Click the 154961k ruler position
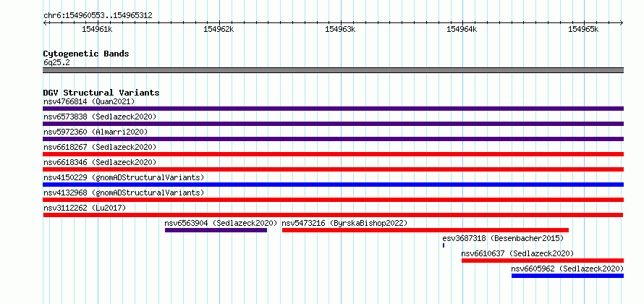Screen dimensions: 644x304 [98, 29]
